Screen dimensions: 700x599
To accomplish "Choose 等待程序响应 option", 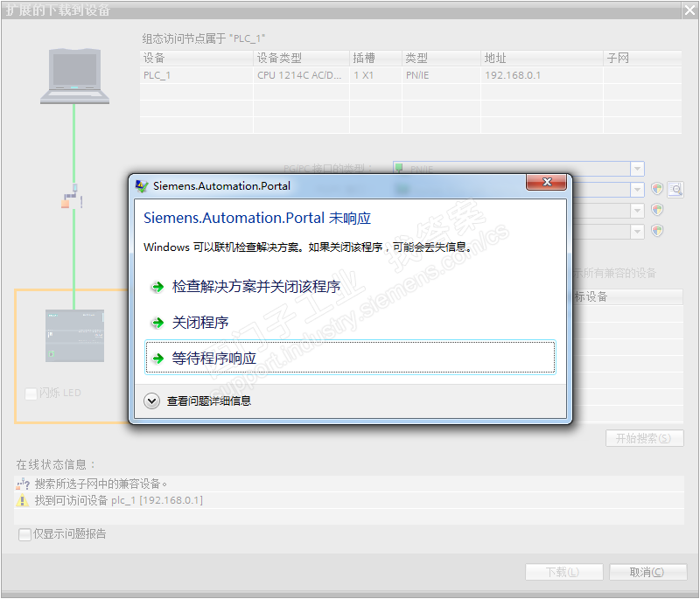I will pyautogui.click(x=349, y=358).
